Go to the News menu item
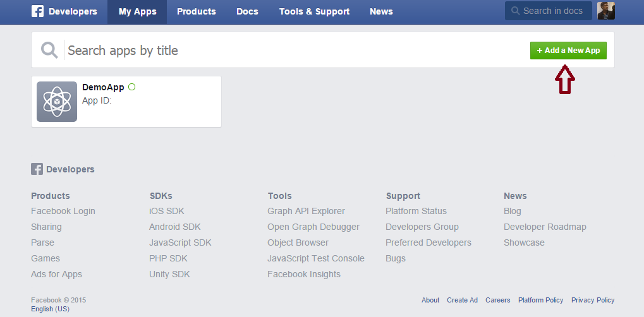 point(381,11)
